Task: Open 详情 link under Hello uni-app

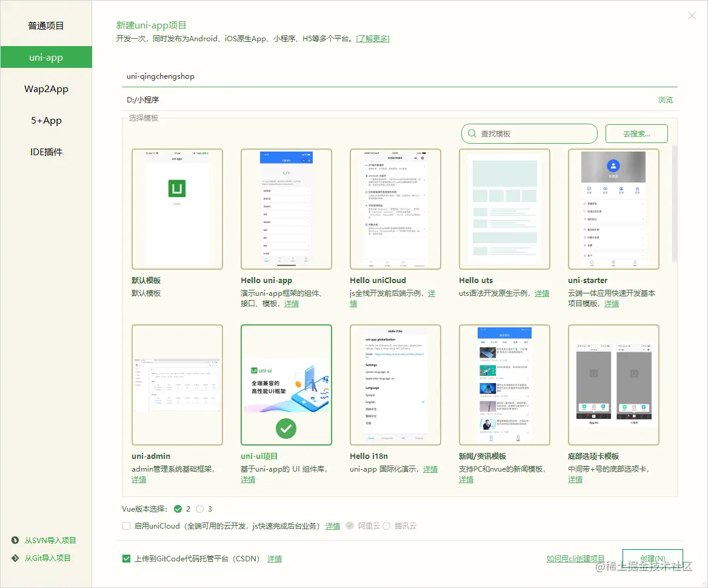Action: click(x=291, y=304)
